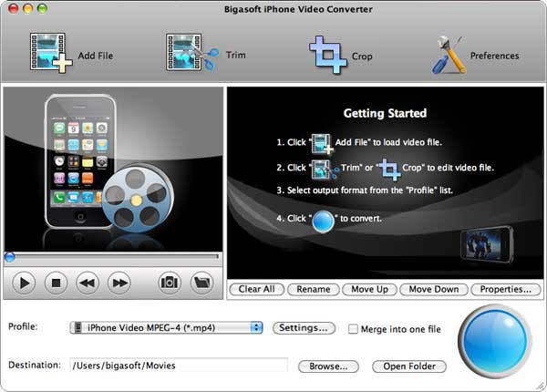
Task: Take a snapshot with the camera icon
Action: point(170,282)
